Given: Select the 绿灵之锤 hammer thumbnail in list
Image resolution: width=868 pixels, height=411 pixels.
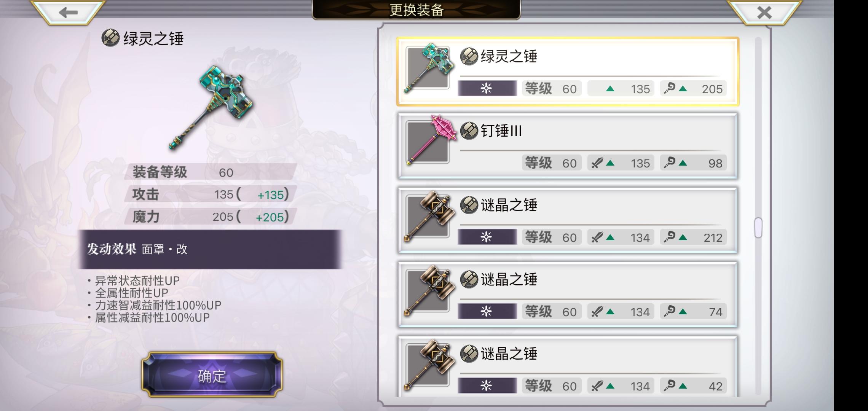Looking at the screenshot, I should tap(428, 68).
